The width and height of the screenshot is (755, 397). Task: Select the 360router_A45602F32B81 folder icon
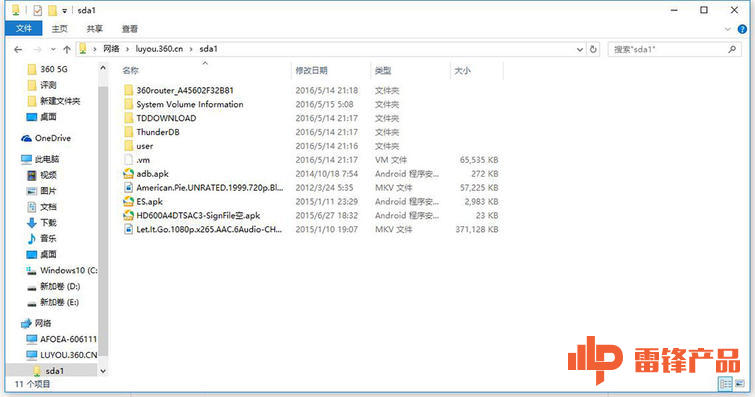(x=129, y=90)
